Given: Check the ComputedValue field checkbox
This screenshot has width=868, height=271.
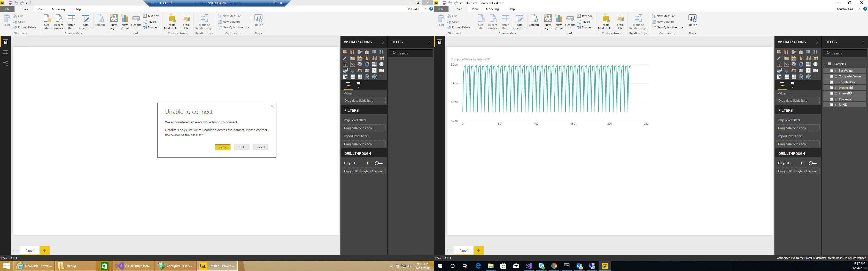Looking at the screenshot, I should point(832,76).
